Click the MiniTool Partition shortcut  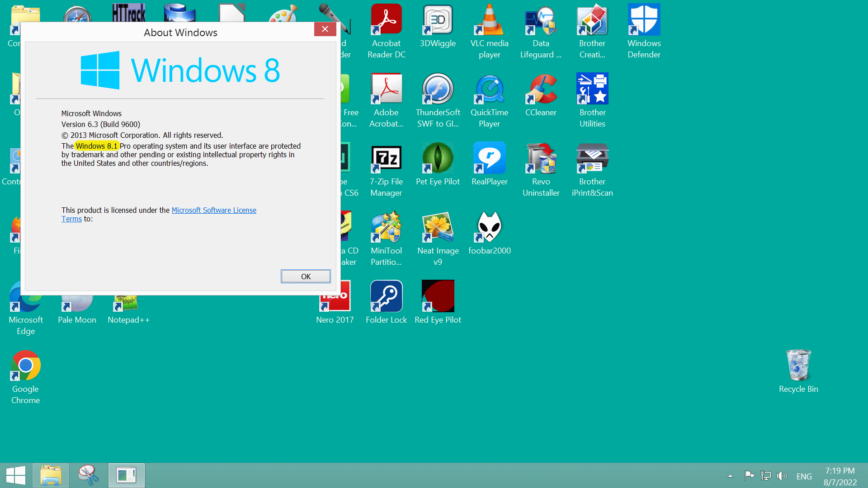387,239
